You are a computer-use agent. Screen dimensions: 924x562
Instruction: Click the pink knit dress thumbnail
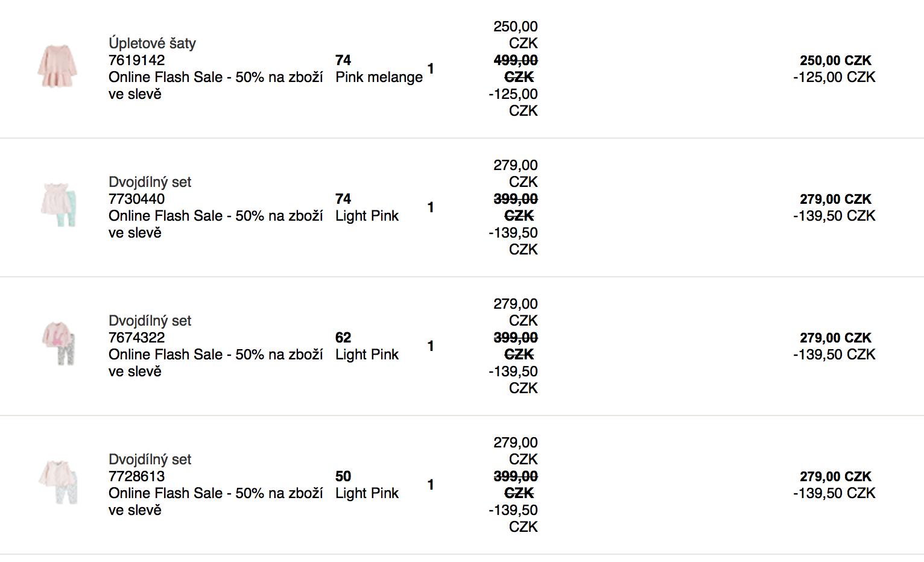coord(58,66)
